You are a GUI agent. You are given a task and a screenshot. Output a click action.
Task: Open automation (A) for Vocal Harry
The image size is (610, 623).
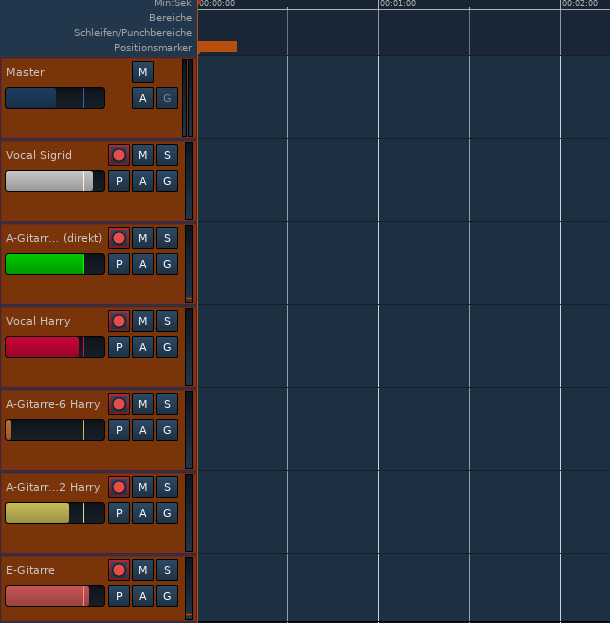(143, 347)
